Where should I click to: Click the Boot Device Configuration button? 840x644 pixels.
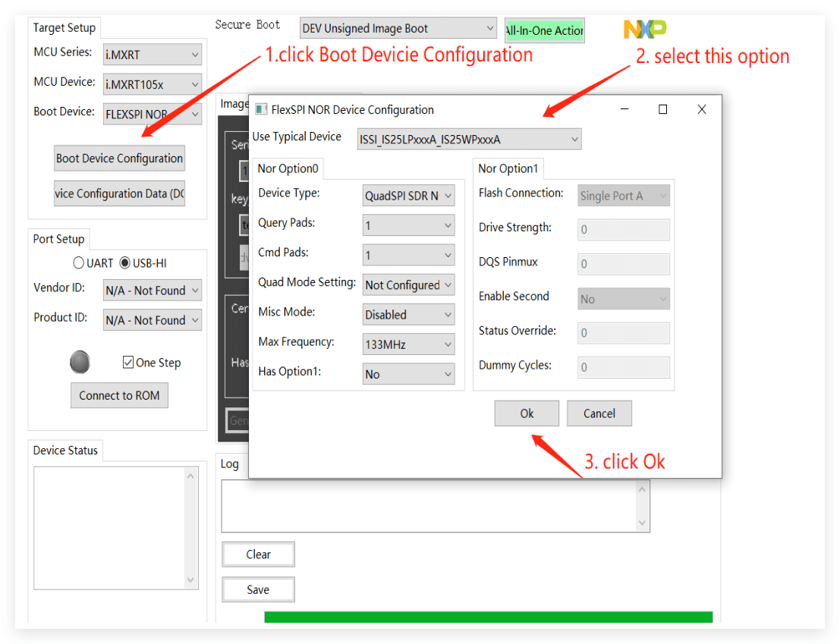119,158
